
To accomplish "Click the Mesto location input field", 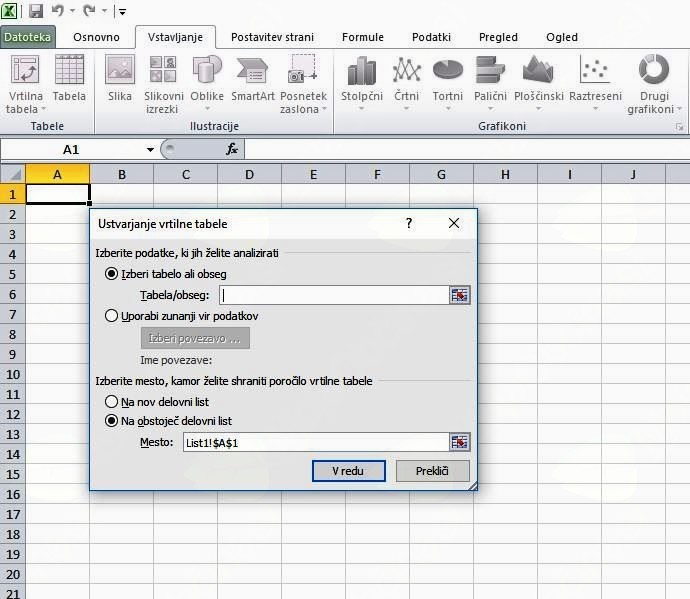I will 315,442.
